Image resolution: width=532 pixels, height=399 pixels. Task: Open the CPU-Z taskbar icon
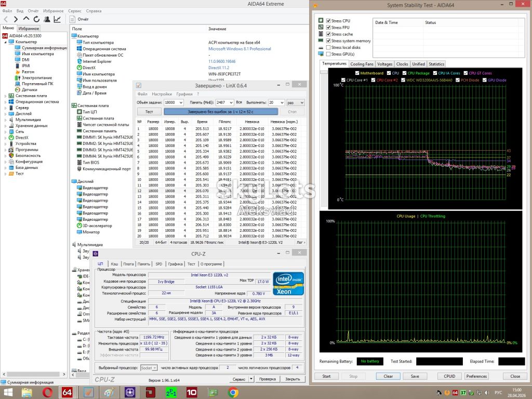click(x=130, y=392)
